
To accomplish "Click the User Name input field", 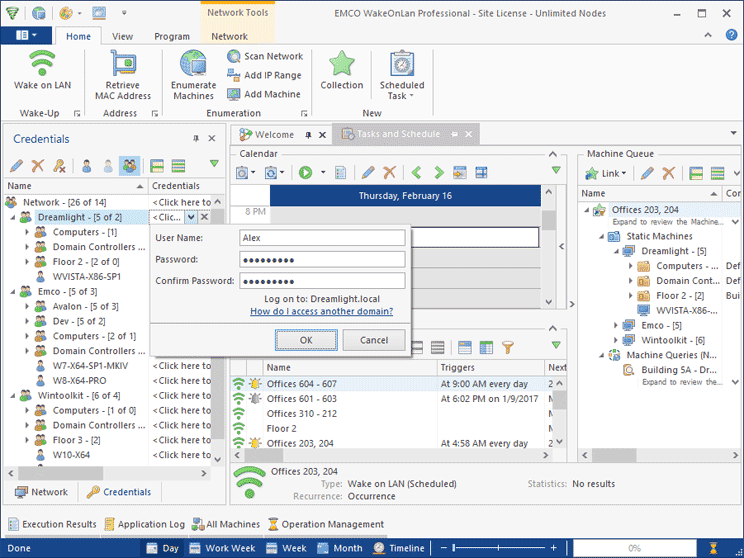I will click(x=323, y=238).
